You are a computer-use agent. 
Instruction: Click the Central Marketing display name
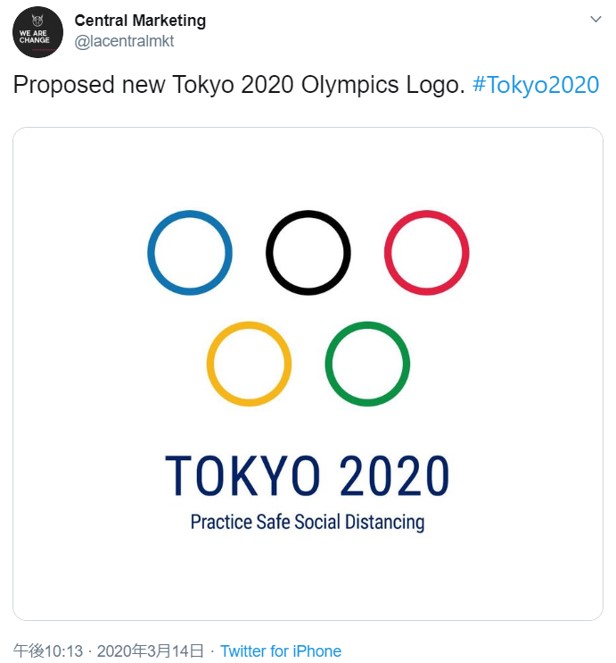point(140,20)
